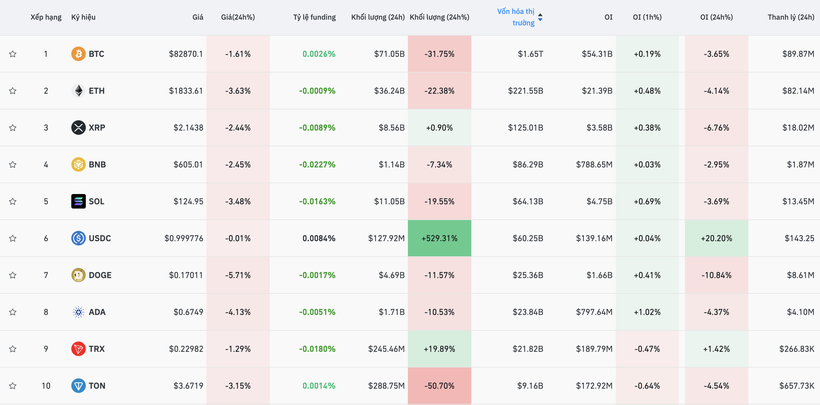Toggle the favorite star for XRP

point(13,128)
